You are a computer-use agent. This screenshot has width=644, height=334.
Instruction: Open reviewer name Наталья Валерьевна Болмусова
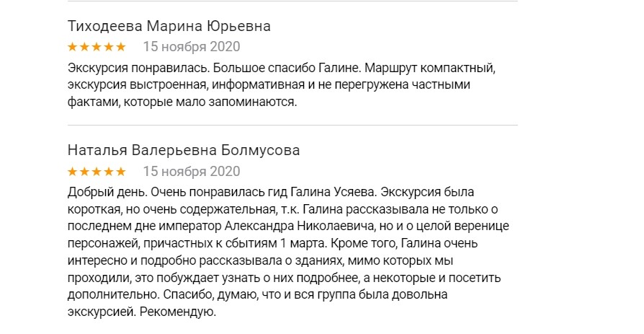point(184,151)
